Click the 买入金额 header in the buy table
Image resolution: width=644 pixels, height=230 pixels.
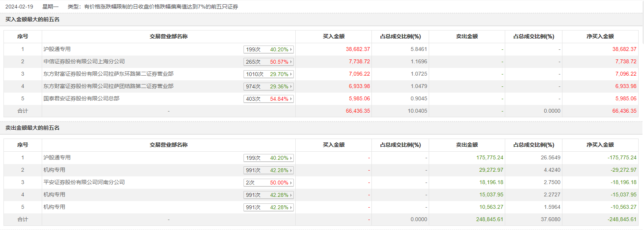pyautogui.click(x=333, y=36)
